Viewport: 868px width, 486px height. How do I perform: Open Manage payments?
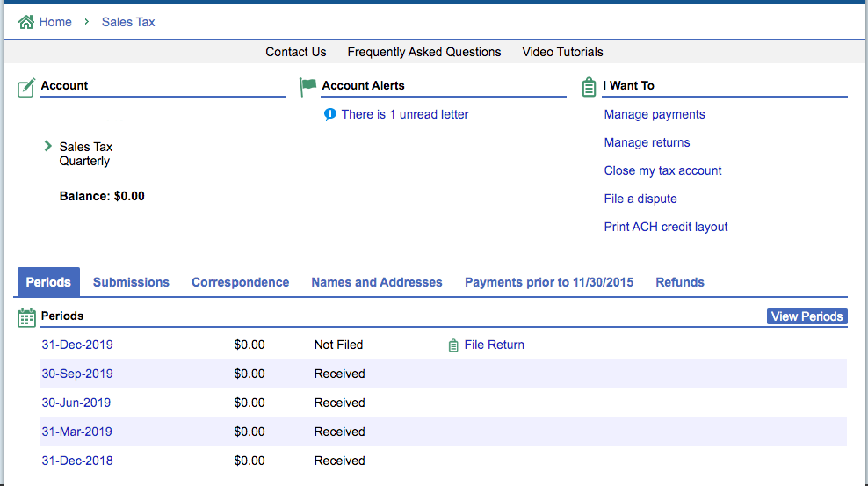pos(655,114)
